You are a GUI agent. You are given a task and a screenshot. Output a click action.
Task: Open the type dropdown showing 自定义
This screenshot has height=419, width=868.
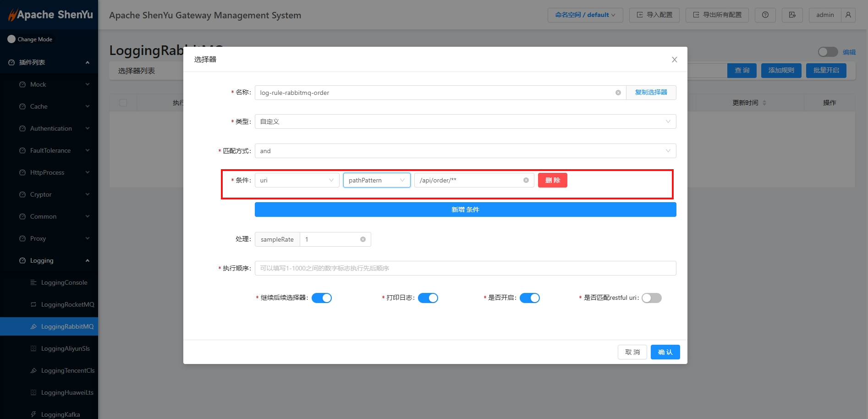click(465, 121)
